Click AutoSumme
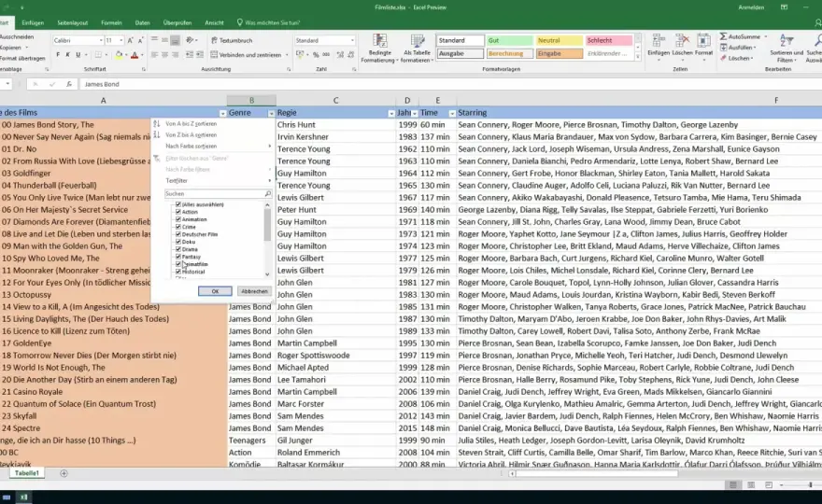Screen dimensions: 822x504 [x=740, y=36]
